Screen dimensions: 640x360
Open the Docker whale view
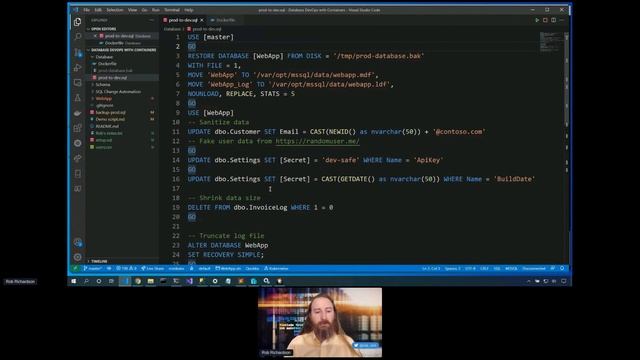78,113
